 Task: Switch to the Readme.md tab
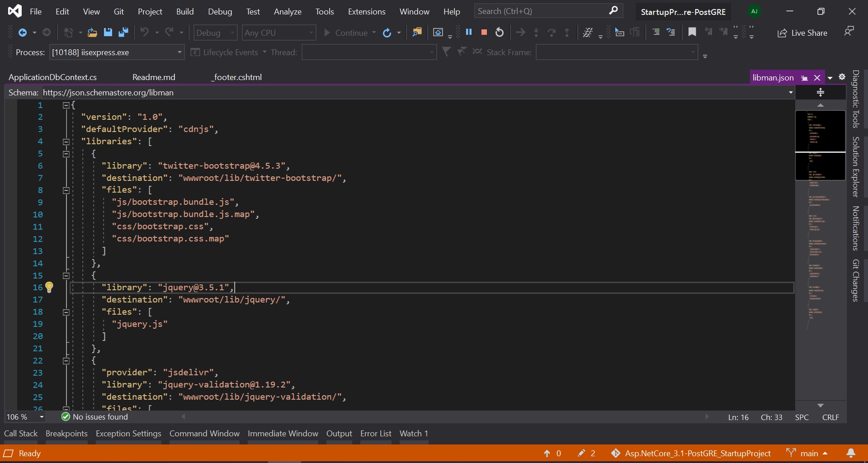[x=154, y=77]
